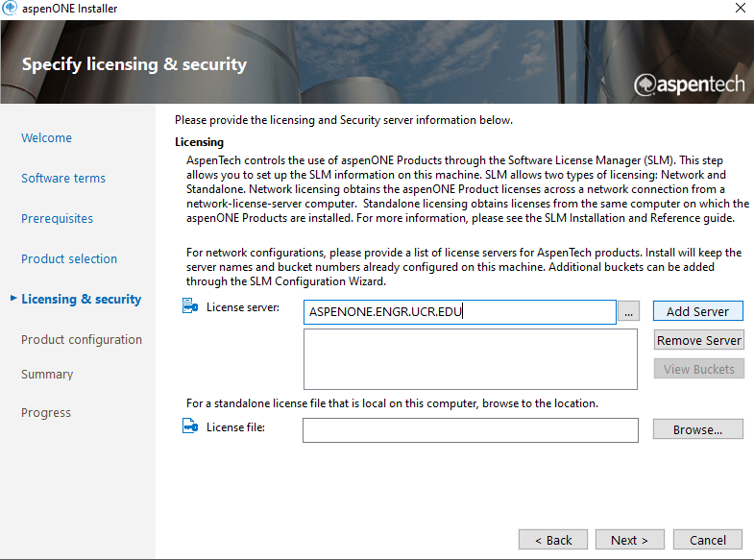Click the License file key icon
The width and height of the screenshot is (754, 560).
189,427
